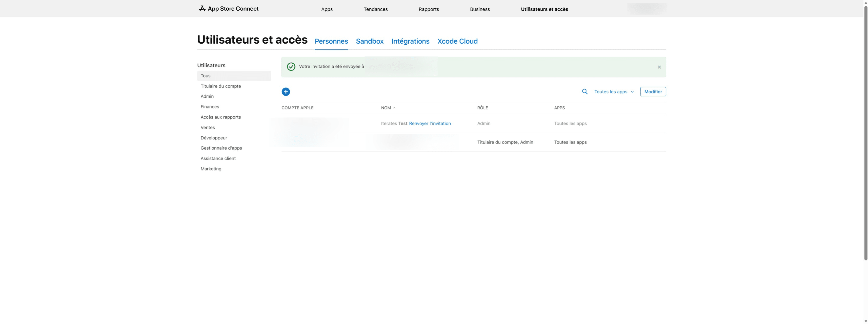Open the user search magnifier icon
This screenshot has width=868, height=324.
[585, 92]
